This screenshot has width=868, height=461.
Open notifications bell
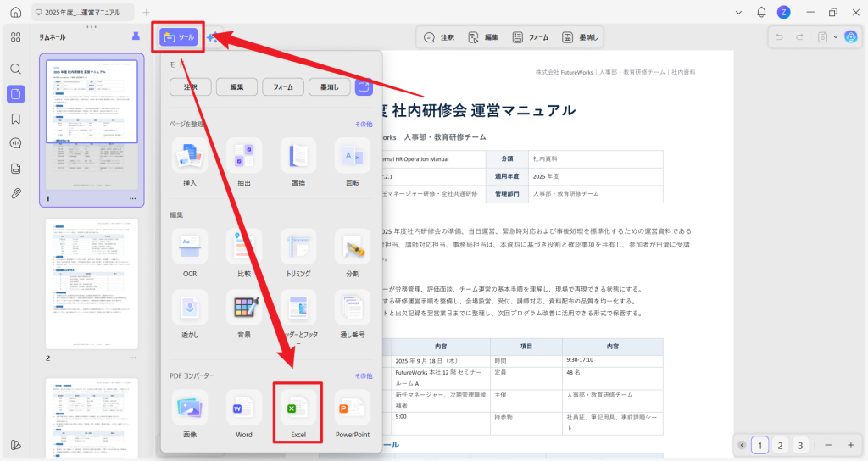click(x=762, y=12)
